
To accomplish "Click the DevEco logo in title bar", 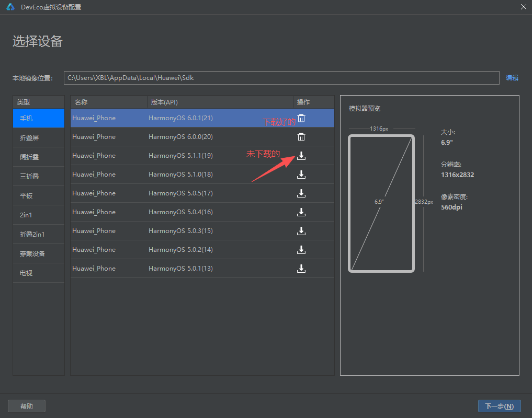I will (10, 7).
